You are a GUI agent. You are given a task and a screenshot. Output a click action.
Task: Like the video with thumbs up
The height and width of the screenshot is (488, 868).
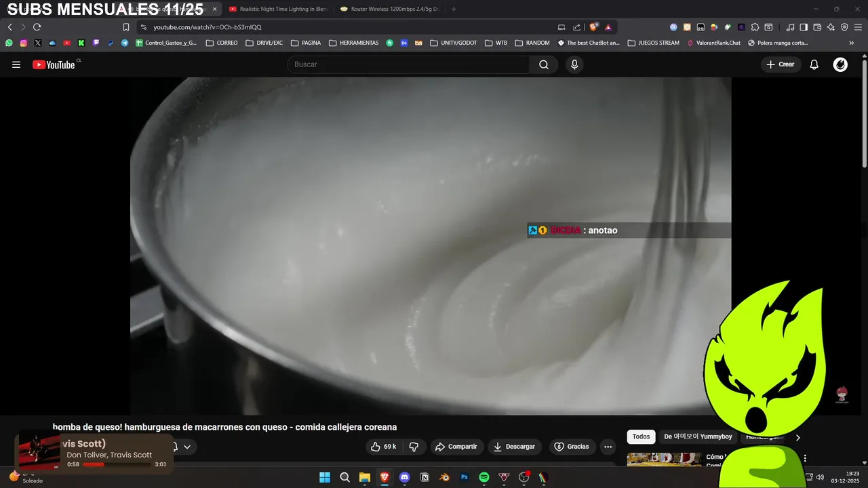(384, 447)
